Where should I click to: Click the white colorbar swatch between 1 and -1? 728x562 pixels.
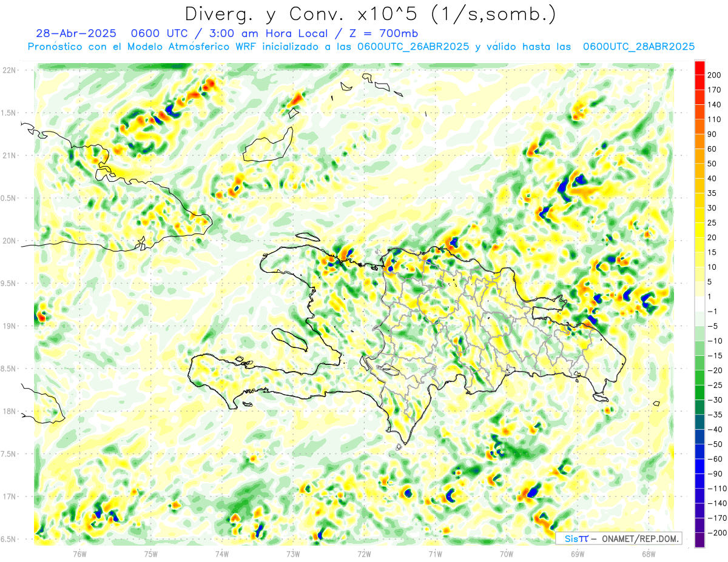[x=699, y=304]
